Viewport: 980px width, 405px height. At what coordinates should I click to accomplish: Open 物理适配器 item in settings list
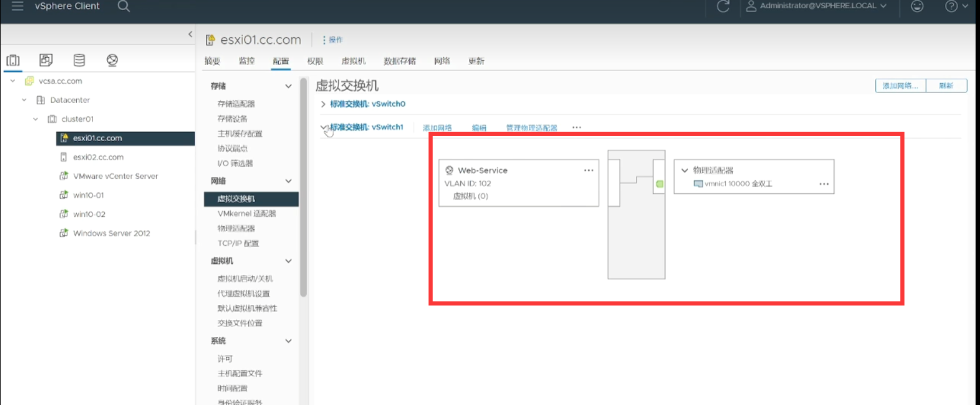[236, 228]
